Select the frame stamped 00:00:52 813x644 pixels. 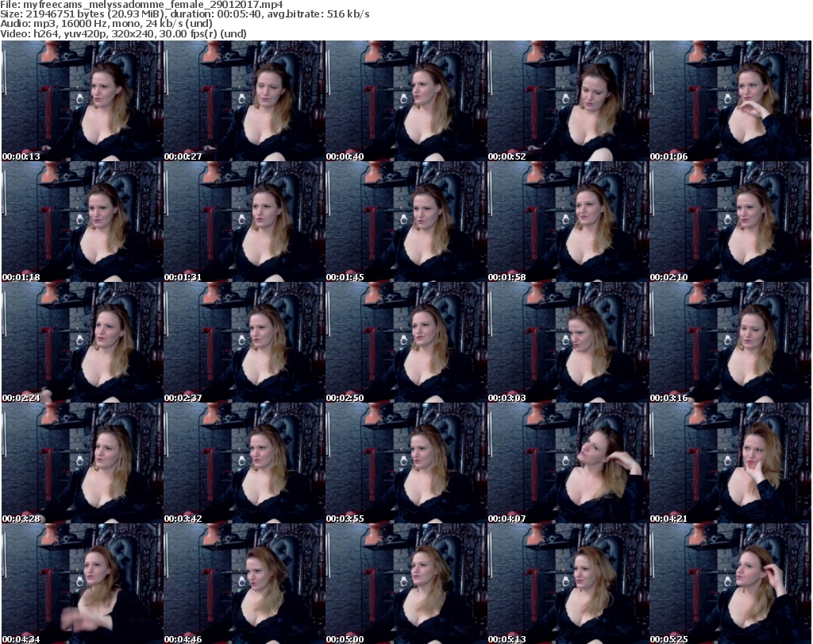[568, 101]
